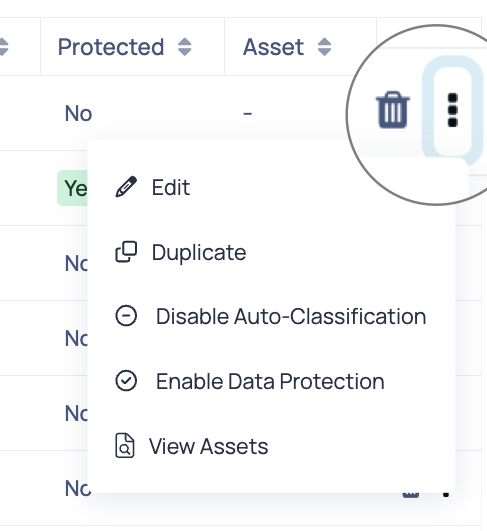Click the pencil icon beside Edit
Viewport: 487px width, 531px height.
[126, 187]
